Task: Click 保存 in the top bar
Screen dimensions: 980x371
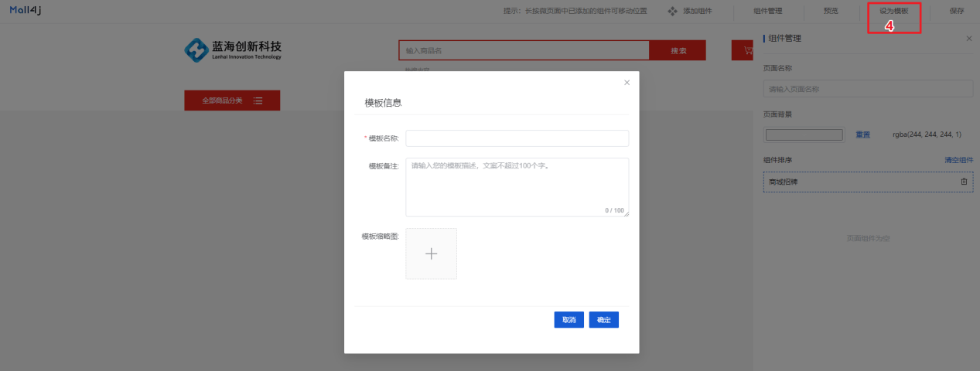Action: pyautogui.click(x=957, y=12)
